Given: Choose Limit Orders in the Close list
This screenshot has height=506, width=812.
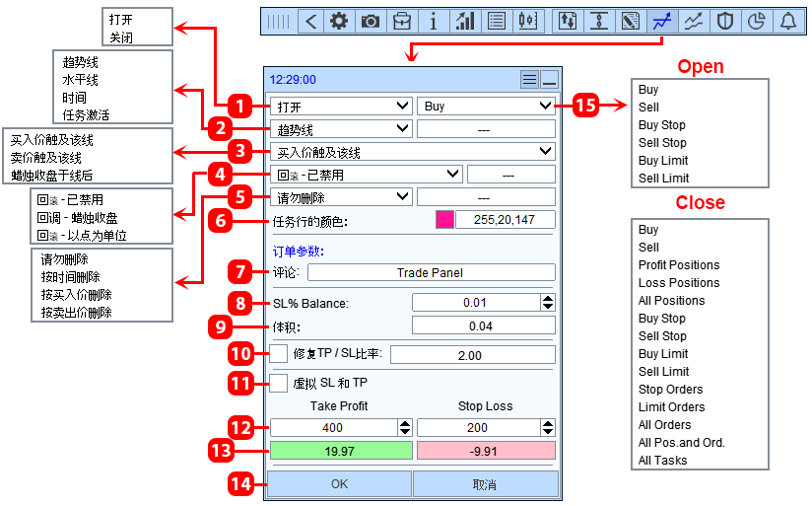Looking at the screenshot, I should coord(672,407).
